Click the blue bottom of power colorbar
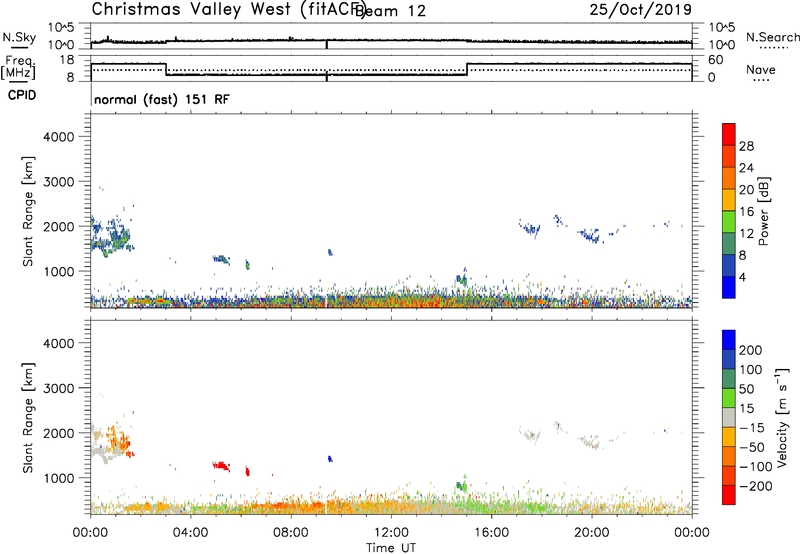800x554 pixels. coord(729,287)
